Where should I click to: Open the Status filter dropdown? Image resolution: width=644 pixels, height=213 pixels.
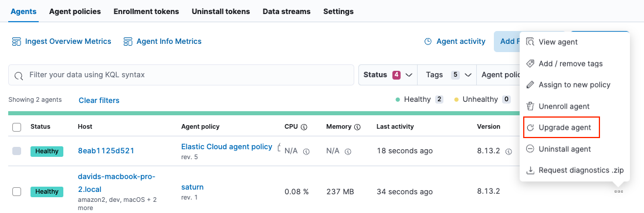click(x=388, y=75)
